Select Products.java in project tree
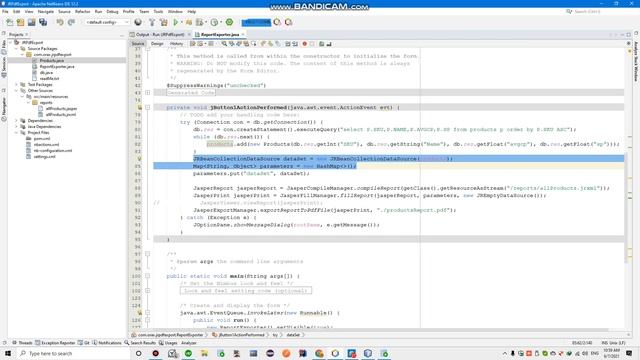Image resolution: width=640 pixels, height=360 pixels. click(x=51, y=60)
